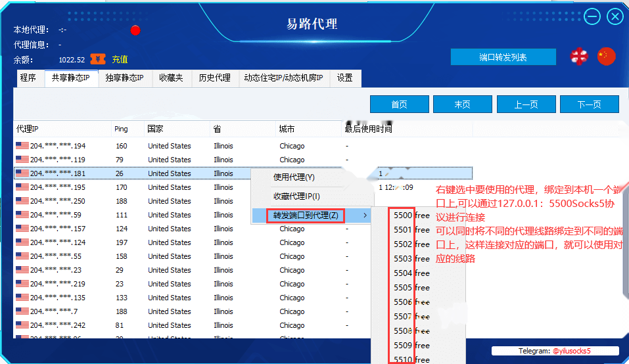Viewport: 629px width, 364px height.
Task: Open the 动态住宅IP/动态机房IP tab
Action: point(283,78)
